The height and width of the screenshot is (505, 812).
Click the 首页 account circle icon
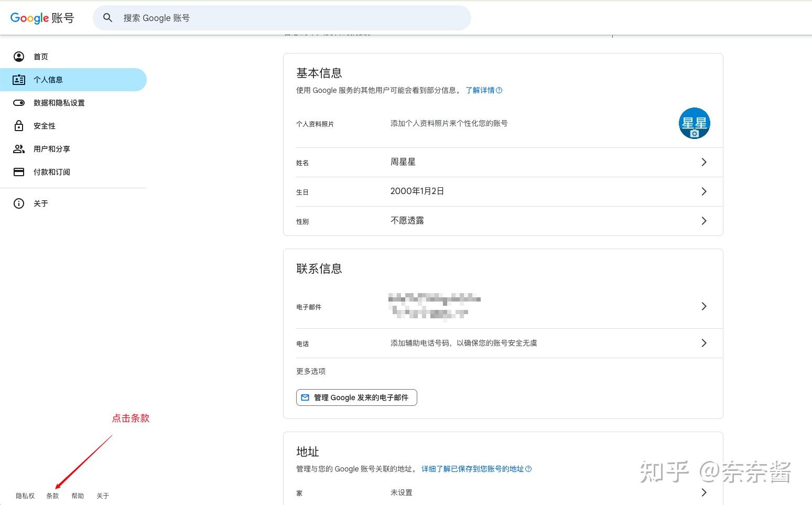point(19,57)
